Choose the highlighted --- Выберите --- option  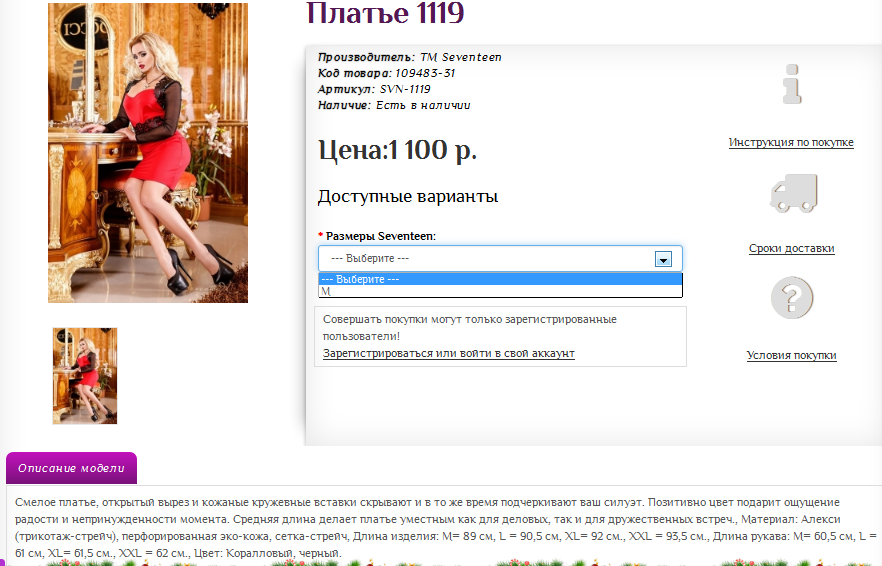(500, 279)
